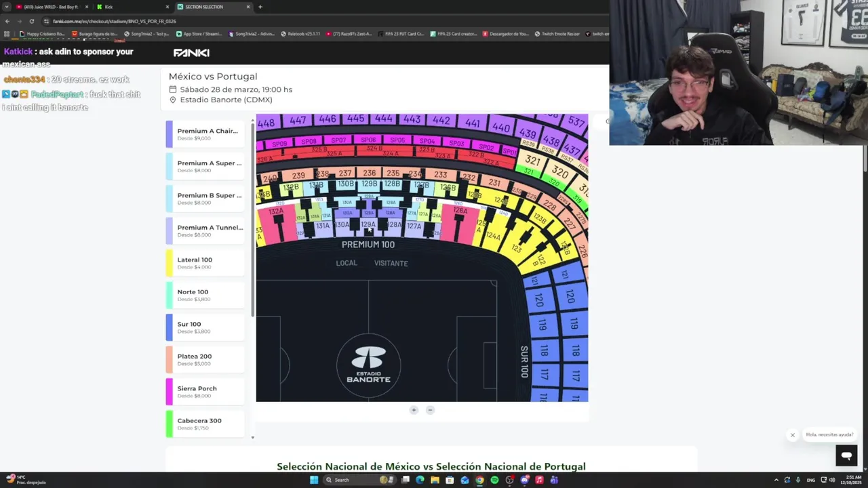
Task: Select the Sierra Porch category
Action: 205,392
